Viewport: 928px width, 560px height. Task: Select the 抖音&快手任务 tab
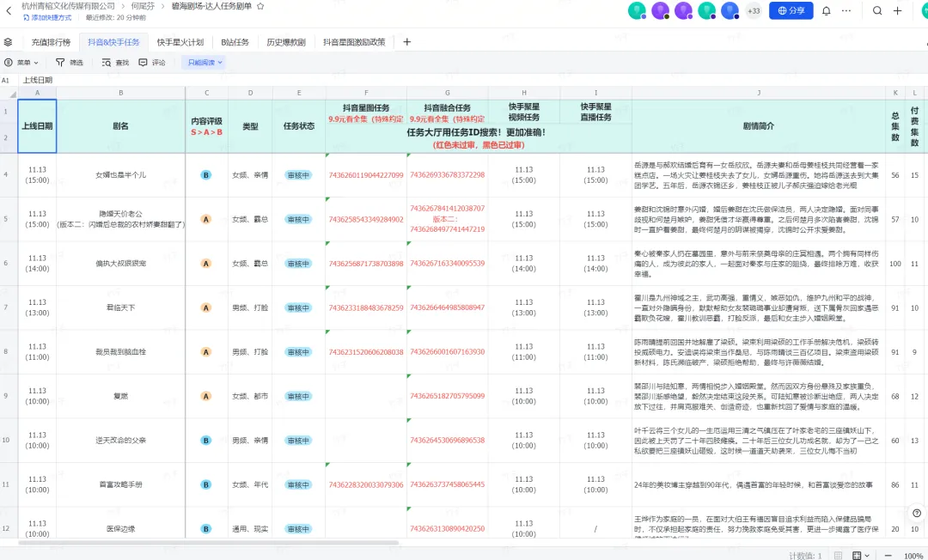click(113, 42)
